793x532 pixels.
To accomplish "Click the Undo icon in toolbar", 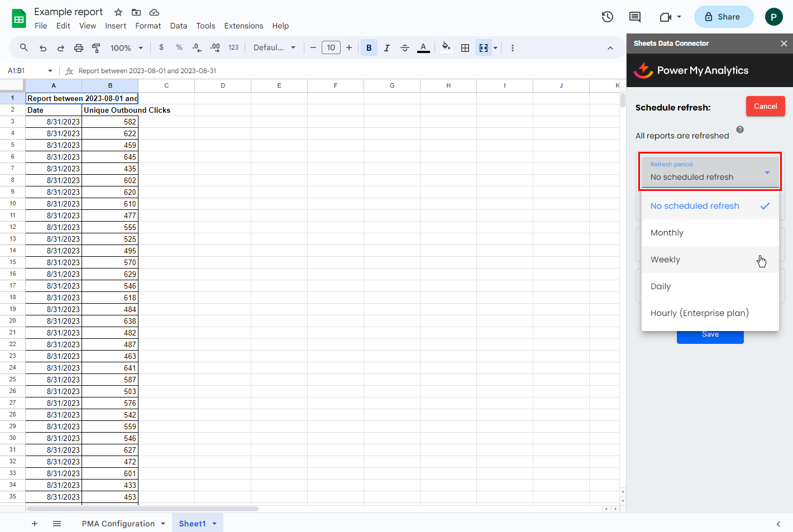I will [43, 48].
